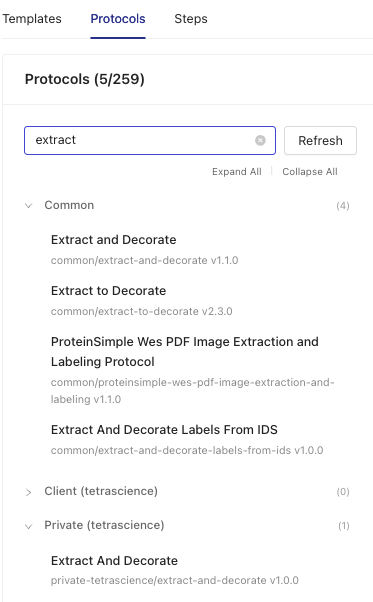Click the Collapse All link

310,172
